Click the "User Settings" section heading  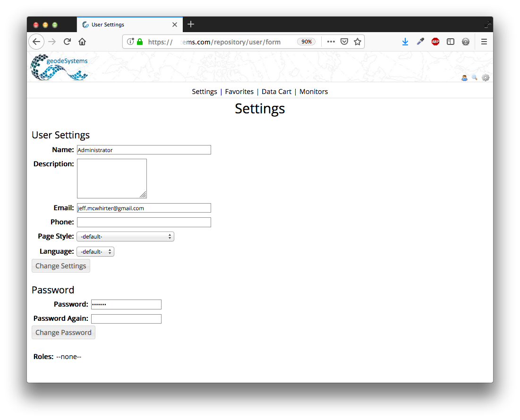click(x=60, y=135)
